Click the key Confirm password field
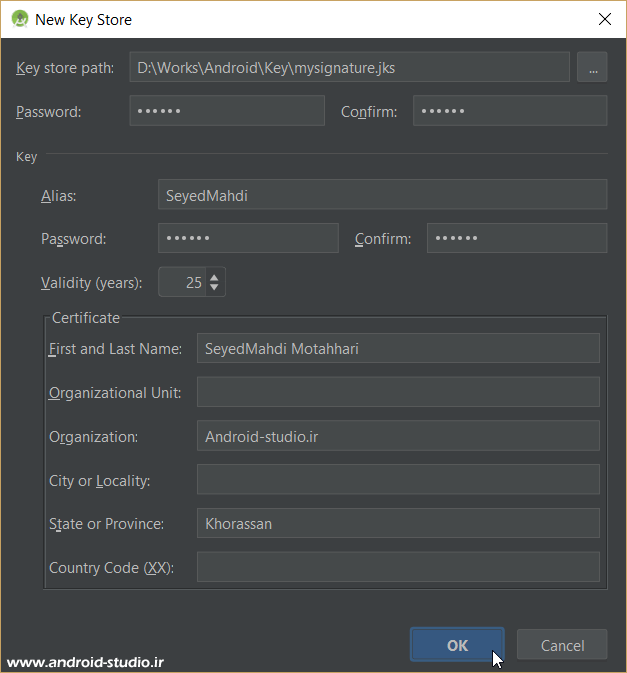 coord(517,239)
